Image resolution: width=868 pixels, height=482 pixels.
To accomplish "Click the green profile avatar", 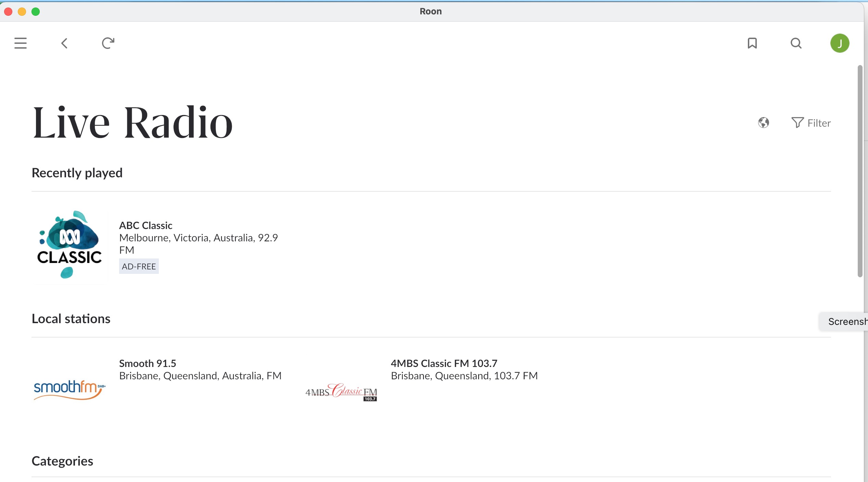I will (x=840, y=43).
